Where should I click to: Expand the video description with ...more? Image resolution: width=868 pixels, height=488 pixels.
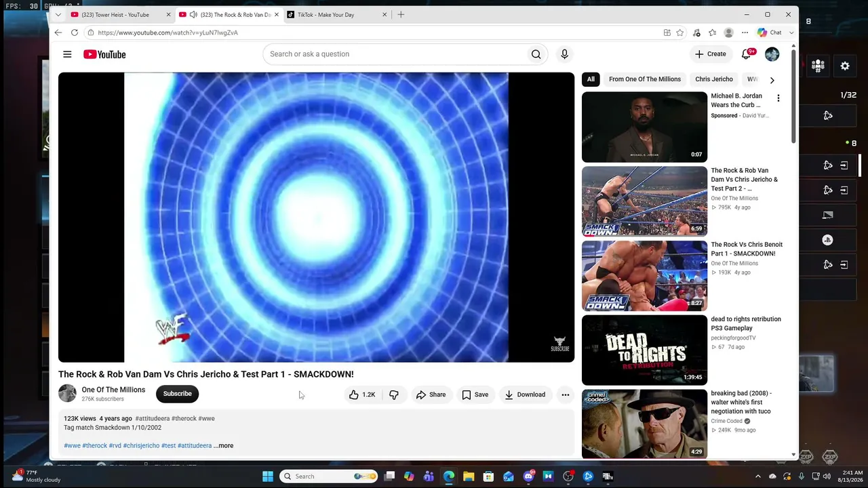pos(223,445)
